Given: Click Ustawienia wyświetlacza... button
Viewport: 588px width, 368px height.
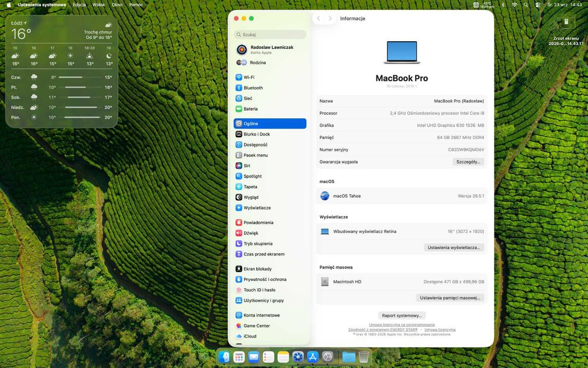Looking at the screenshot, I should tap(454, 247).
